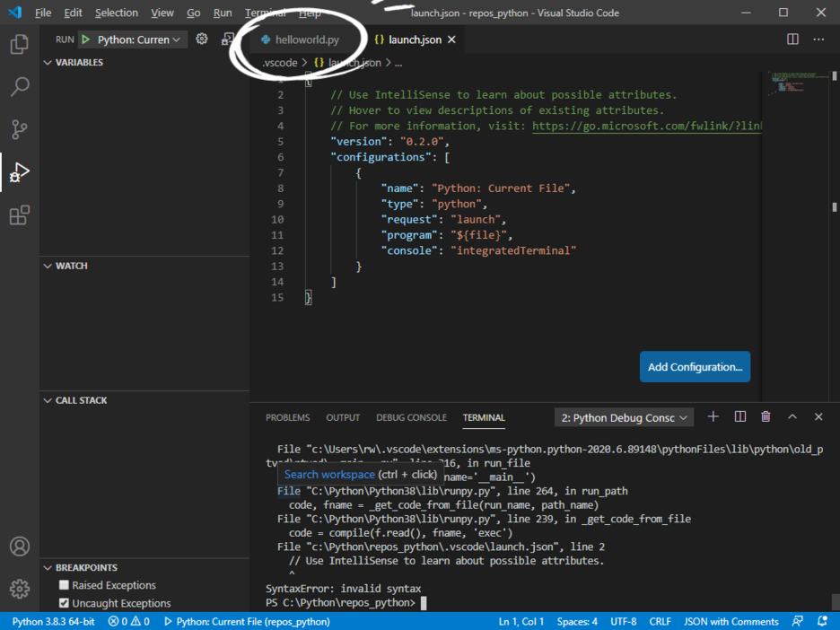The width and height of the screenshot is (840, 630).
Task: Select Python 3.8.3 64-bit interpreter status
Action: tap(54, 621)
